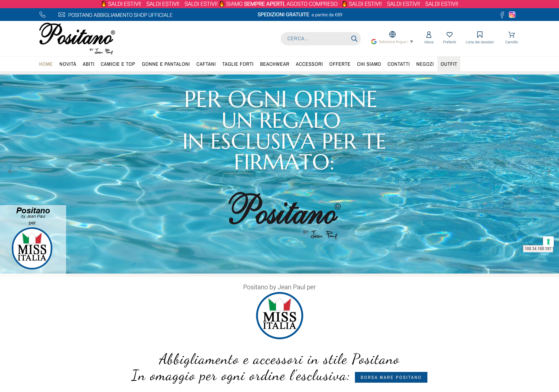This screenshot has width=559, height=392.
Task: Open CHI SIAMO menu item
Action: tap(369, 64)
